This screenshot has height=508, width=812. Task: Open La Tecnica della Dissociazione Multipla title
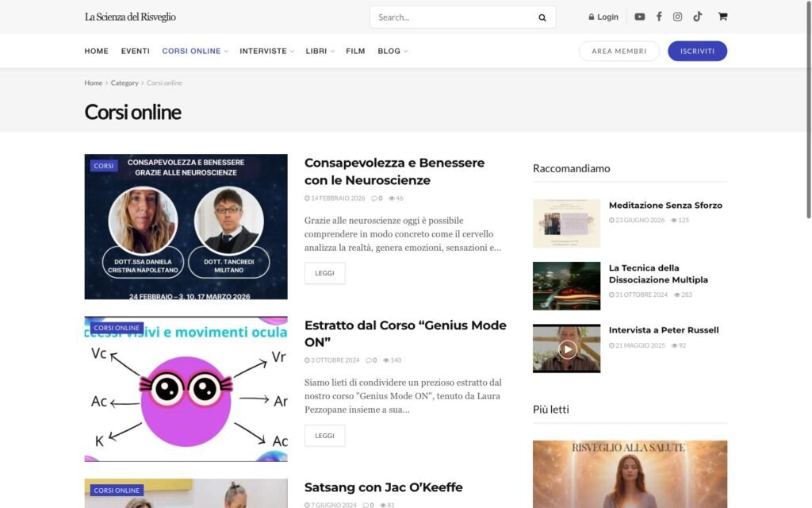(x=658, y=274)
